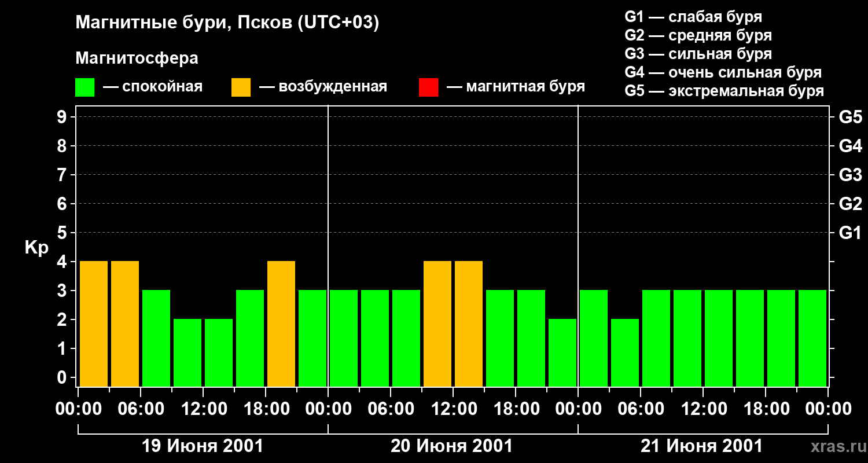
Task: Select the green bar for 20 Июня 15:00–18:00
Action: pyautogui.click(x=500, y=338)
